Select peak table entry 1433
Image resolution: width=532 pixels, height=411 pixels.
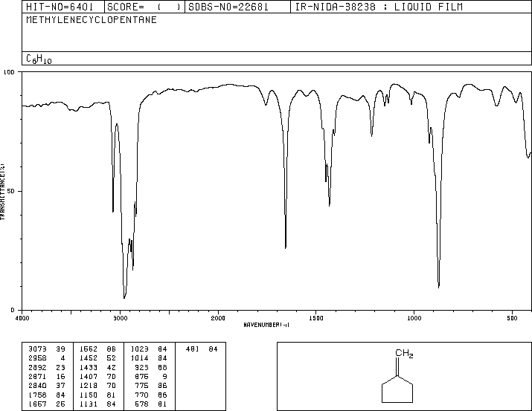(89, 367)
